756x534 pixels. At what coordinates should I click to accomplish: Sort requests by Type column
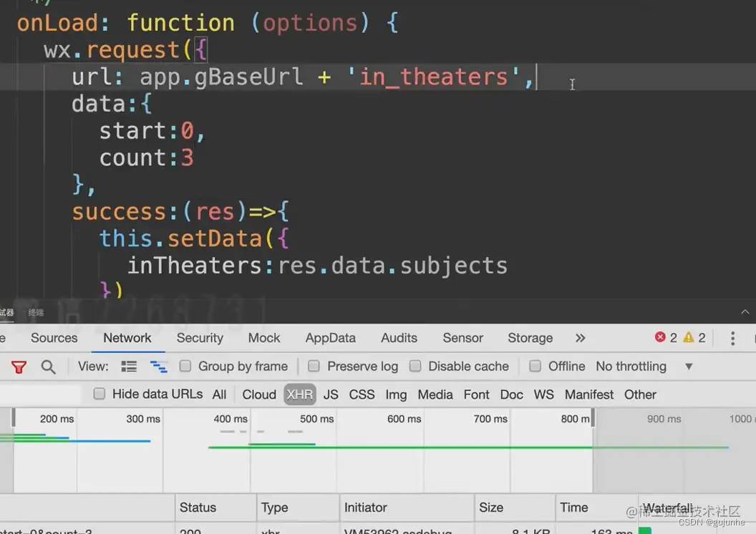click(x=298, y=508)
